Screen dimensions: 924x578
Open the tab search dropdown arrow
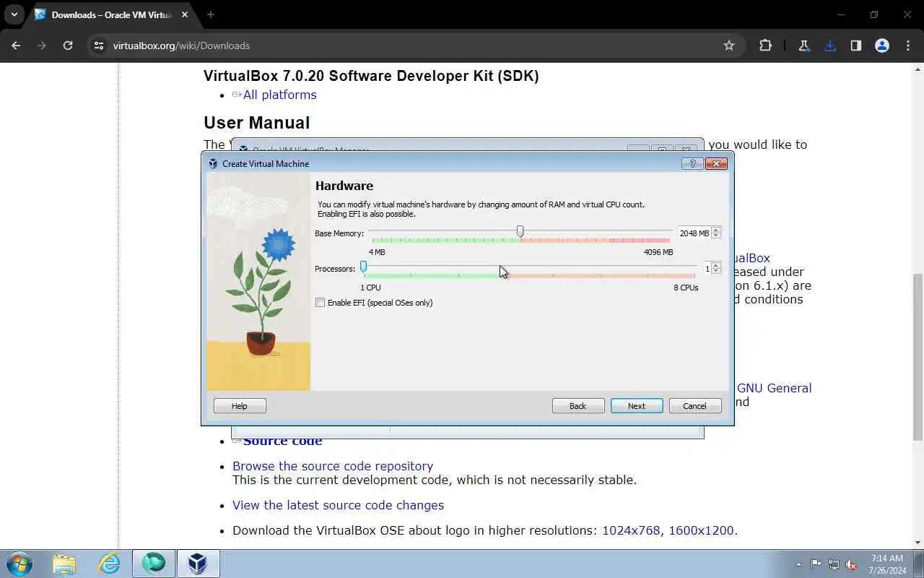pos(14,14)
